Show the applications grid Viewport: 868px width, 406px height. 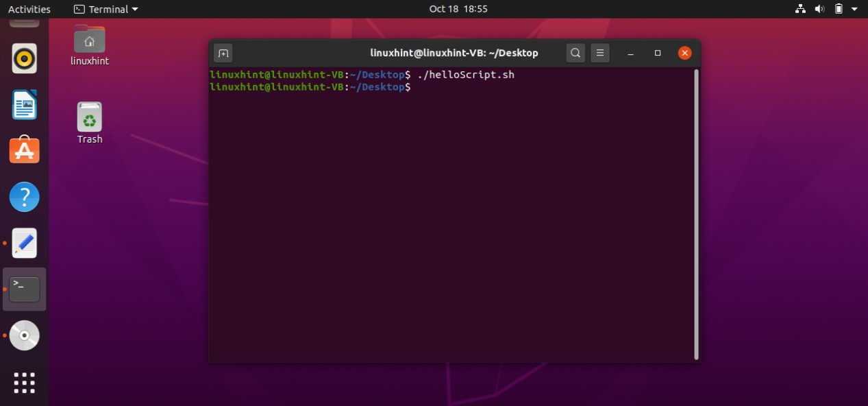click(x=25, y=383)
